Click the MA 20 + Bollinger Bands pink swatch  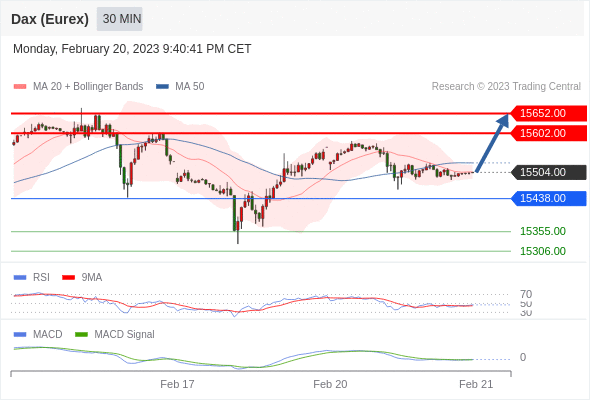(20, 87)
